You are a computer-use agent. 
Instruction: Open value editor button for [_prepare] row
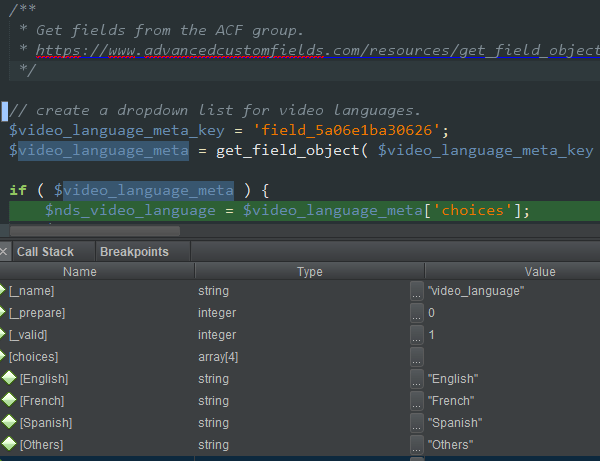point(417,313)
